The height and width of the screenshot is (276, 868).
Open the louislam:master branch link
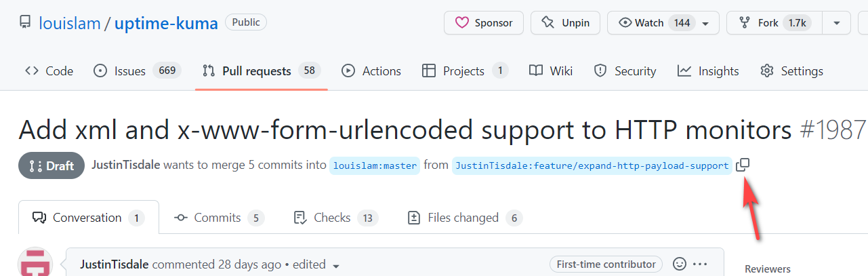coord(375,165)
